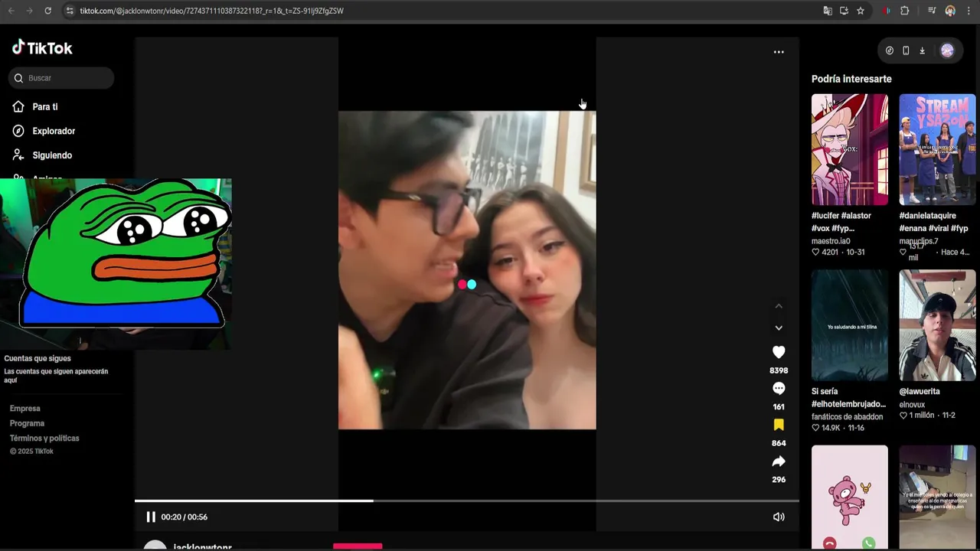The image size is (980, 551).
Task: Open the Términos y políticas link
Action: click(x=44, y=439)
